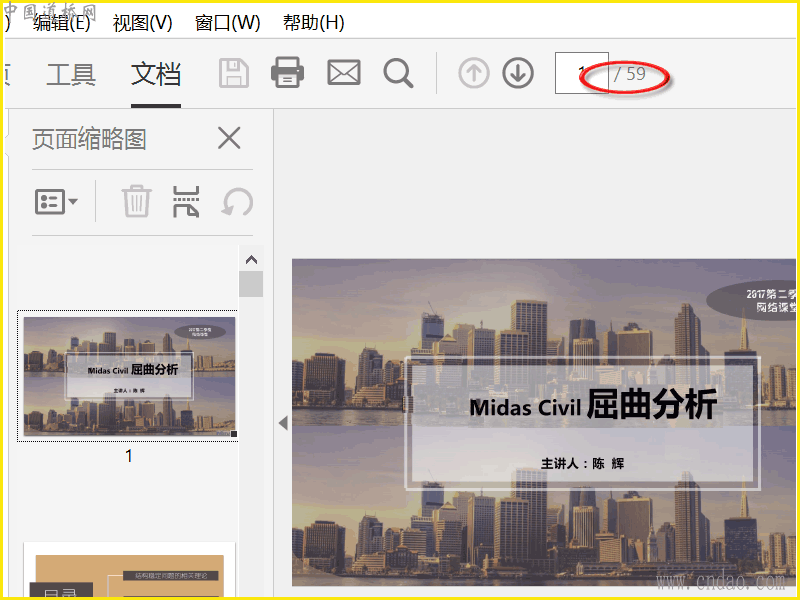Screen dimensions: 800x600
Task: Print the document with printer icon
Action: tap(287, 72)
